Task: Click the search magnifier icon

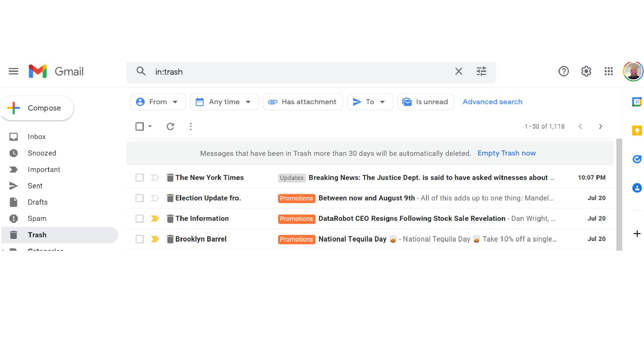Action: 140,72
